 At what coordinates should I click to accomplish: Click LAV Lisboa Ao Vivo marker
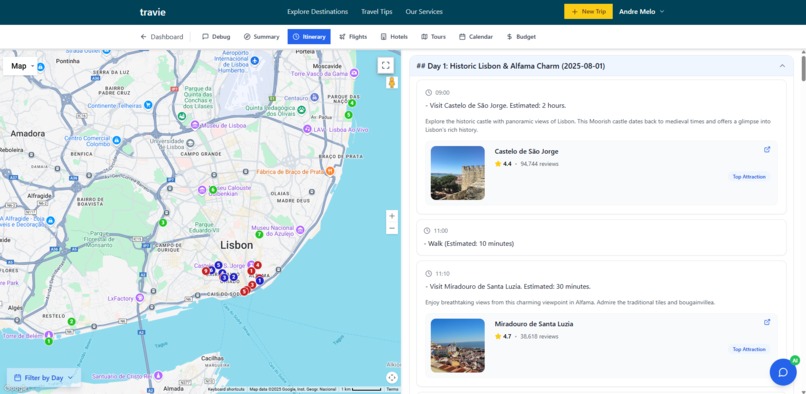point(307,129)
